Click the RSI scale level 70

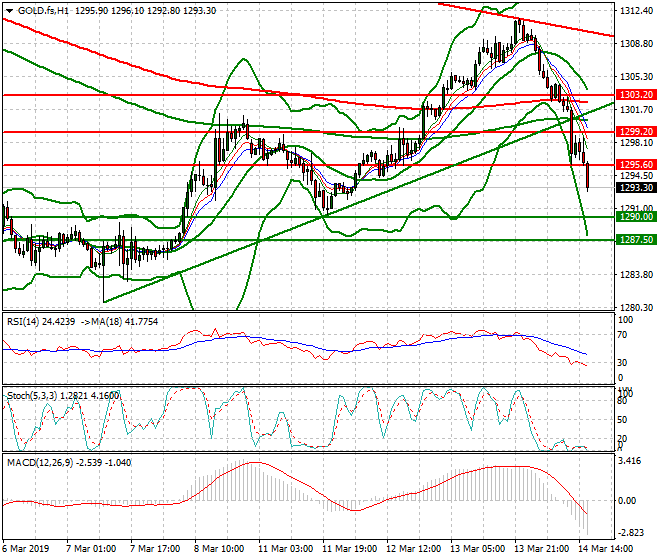click(x=622, y=335)
